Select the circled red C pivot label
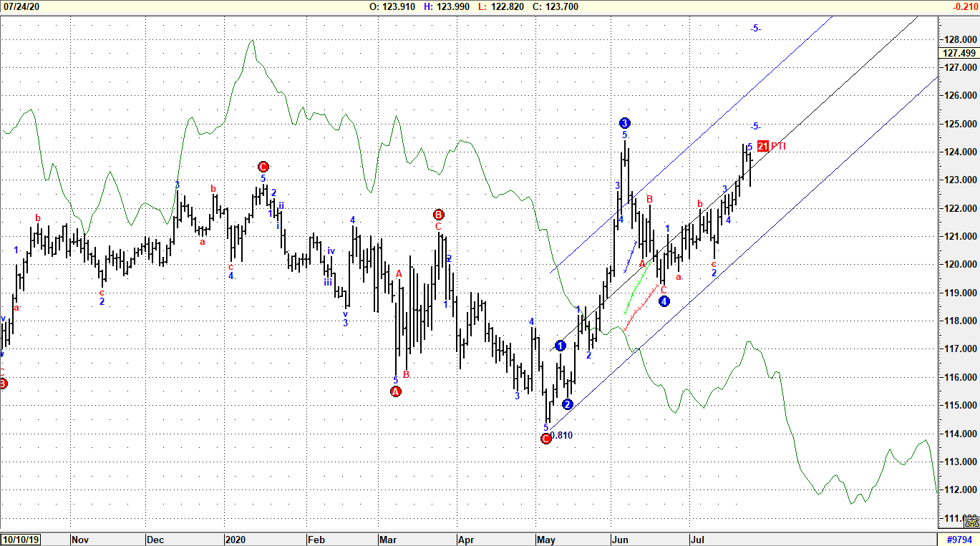Image resolution: width=980 pixels, height=546 pixels. tap(263, 166)
